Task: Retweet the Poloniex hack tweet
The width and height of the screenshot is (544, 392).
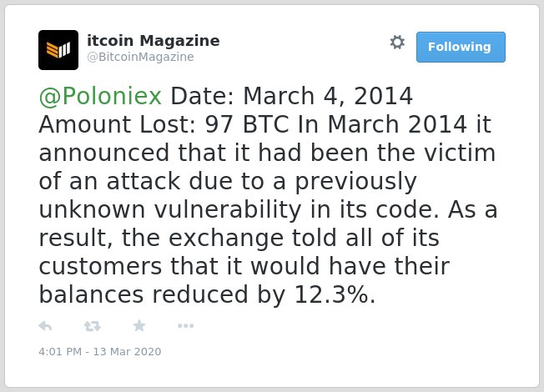Action: point(93,326)
